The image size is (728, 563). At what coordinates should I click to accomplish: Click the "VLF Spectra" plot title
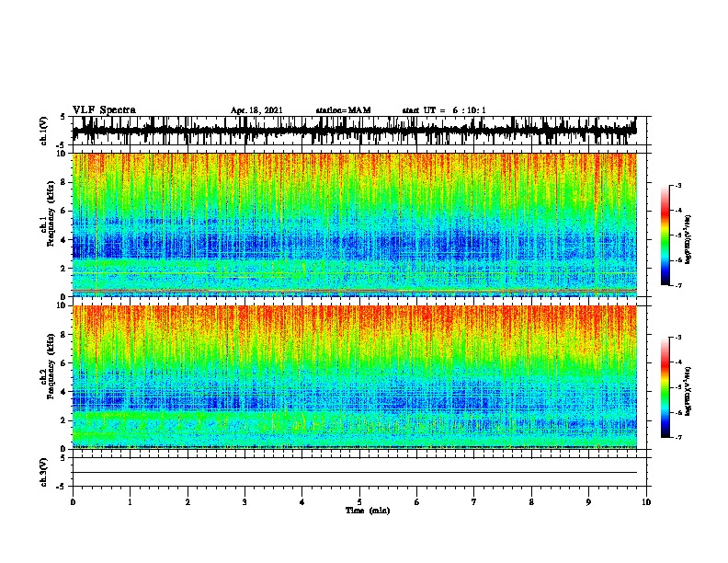[105, 110]
